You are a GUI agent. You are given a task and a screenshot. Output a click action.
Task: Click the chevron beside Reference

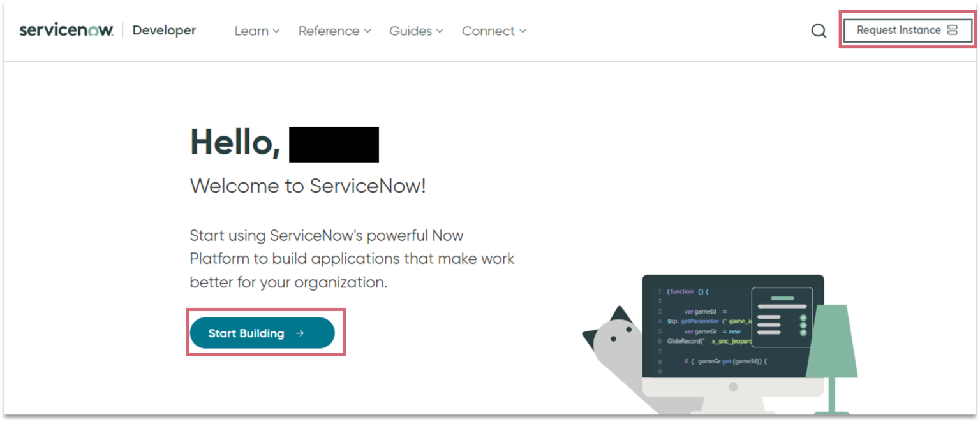[367, 31]
